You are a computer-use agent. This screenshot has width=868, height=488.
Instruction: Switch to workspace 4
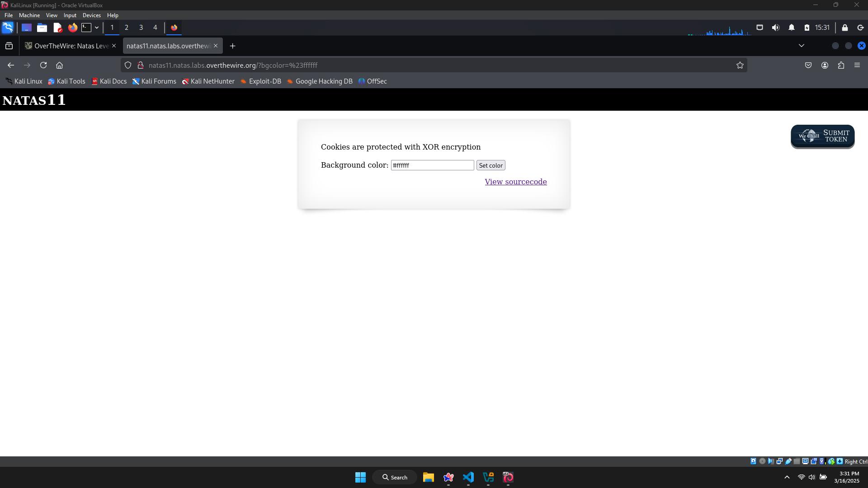click(x=155, y=28)
